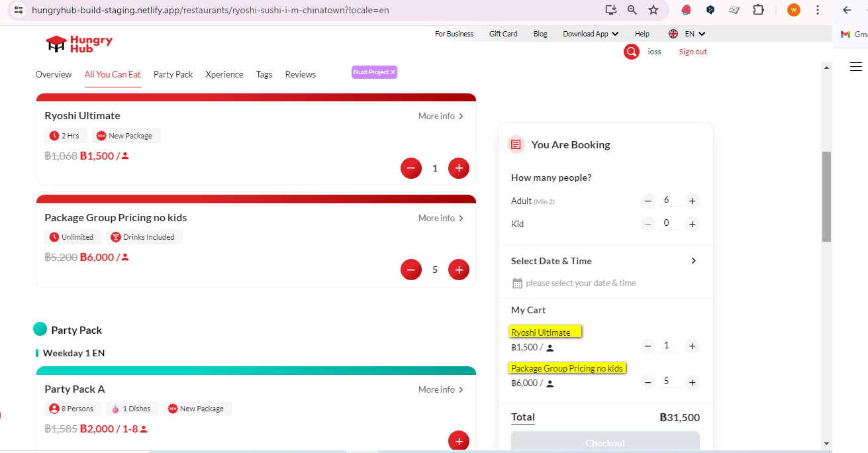Expand Select Date & Time chevron
The image size is (868, 453).
[x=693, y=261]
